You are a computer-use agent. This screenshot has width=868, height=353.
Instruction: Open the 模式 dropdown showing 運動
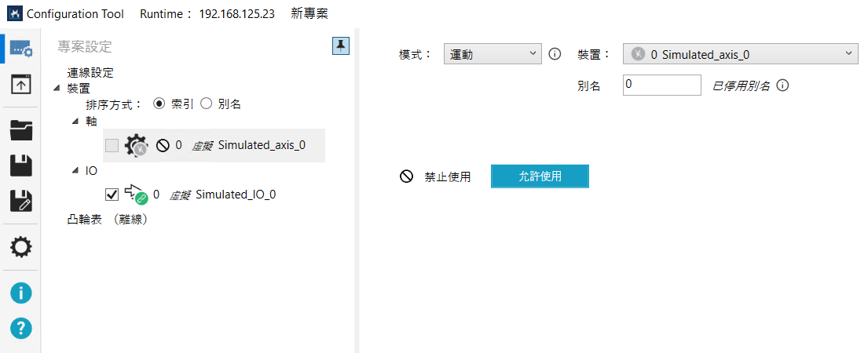pyautogui.click(x=493, y=54)
